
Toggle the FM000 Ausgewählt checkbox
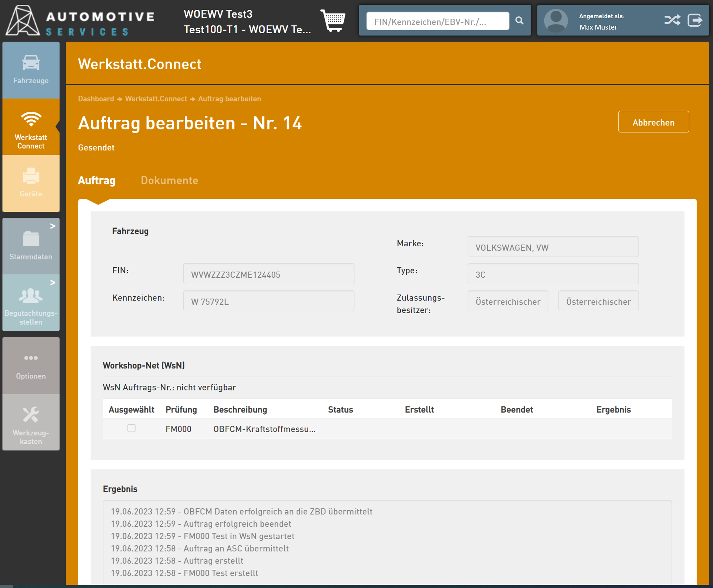click(131, 428)
